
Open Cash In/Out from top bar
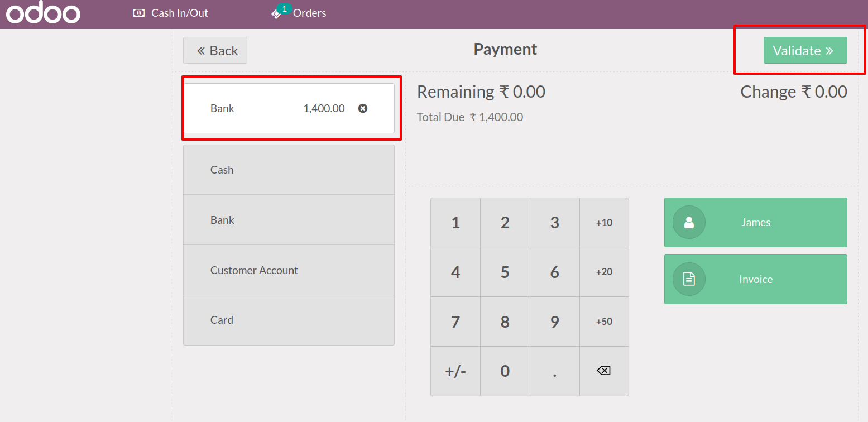click(171, 13)
